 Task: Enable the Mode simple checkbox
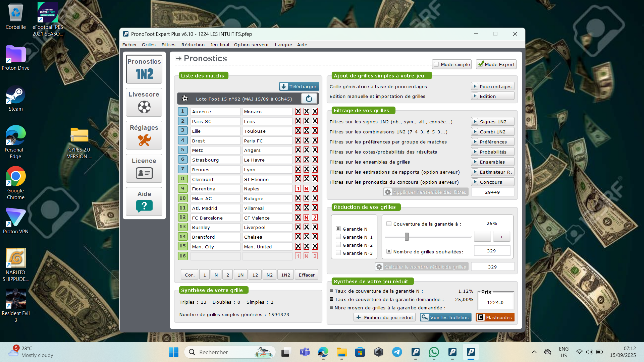pyautogui.click(x=436, y=64)
